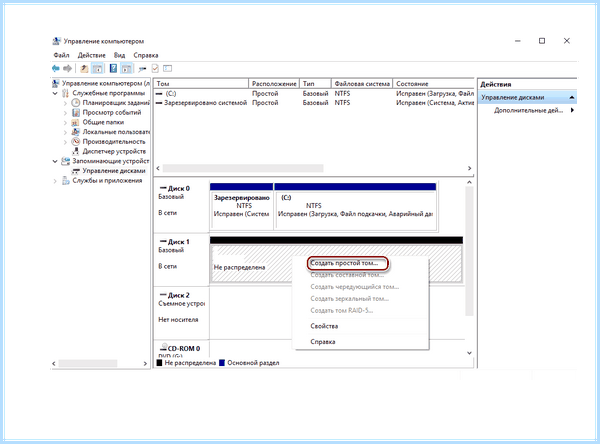
Task: Click the Диск 0 label
Action: point(178,188)
